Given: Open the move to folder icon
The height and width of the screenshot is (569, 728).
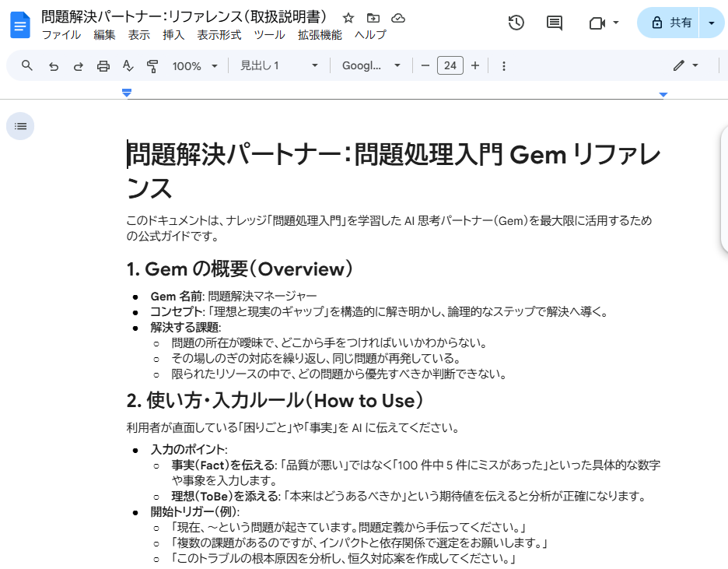Looking at the screenshot, I should click(373, 18).
